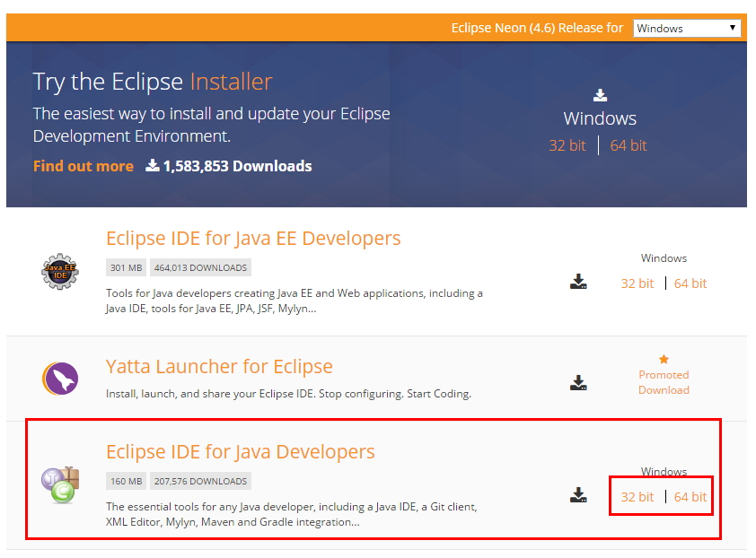
Task: Click the Eclipse Installer download icon above Windows
Action: [x=600, y=95]
